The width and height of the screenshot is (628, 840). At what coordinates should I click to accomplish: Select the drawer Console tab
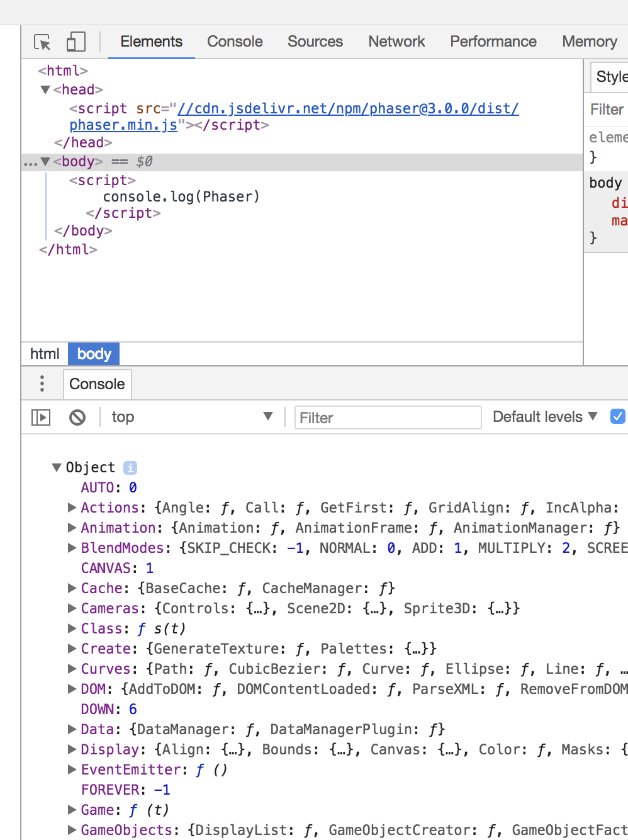[97, 384]
